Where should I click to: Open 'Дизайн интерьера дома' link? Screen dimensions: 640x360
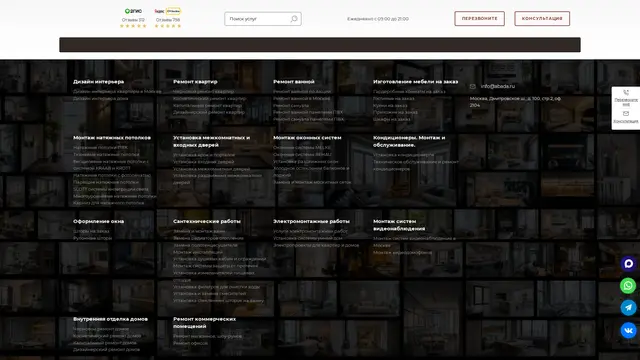click(100, 98)
